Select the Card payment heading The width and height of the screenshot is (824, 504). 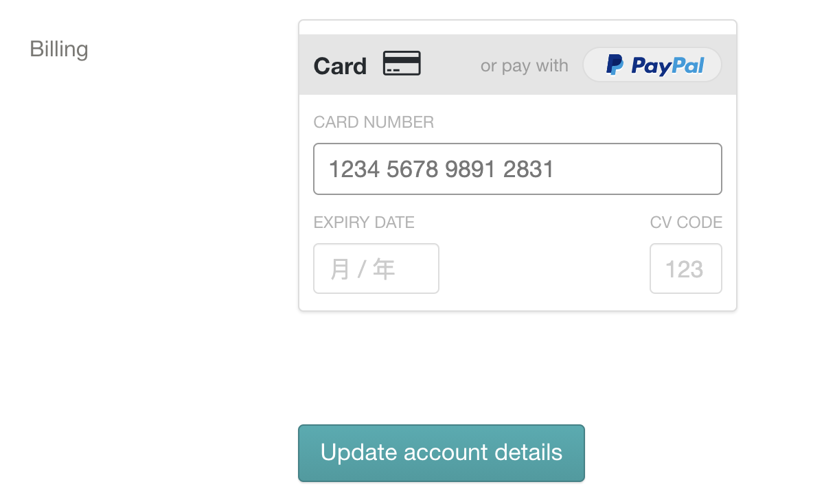pos(340,66)
